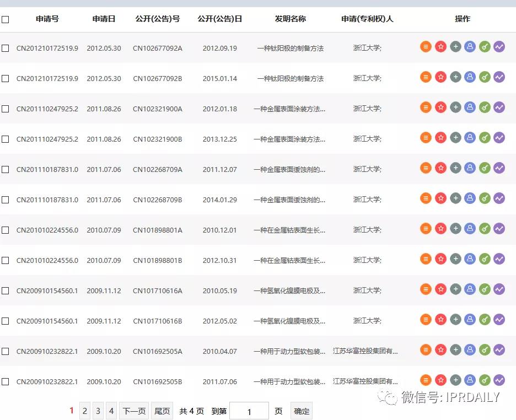Star the CN102321900A patent with red icon
This screenshot has width=516, height=420.
(x=440, y=107)
